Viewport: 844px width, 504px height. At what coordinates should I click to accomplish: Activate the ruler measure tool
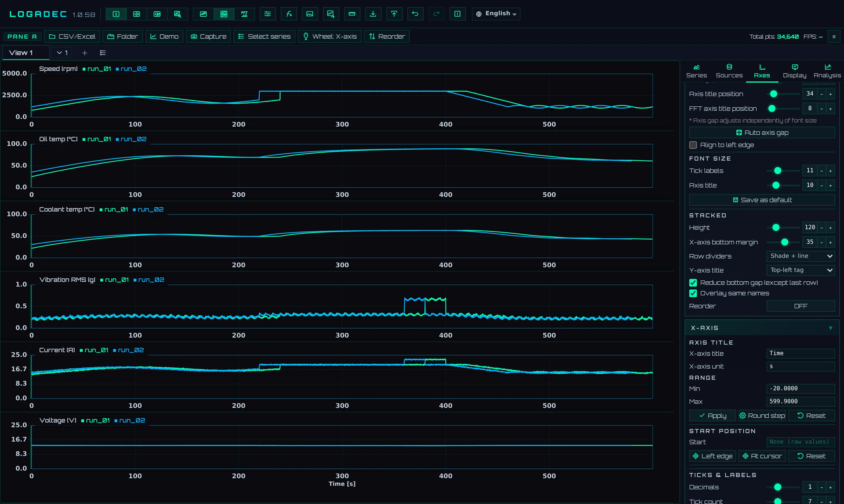pos(352,14)
